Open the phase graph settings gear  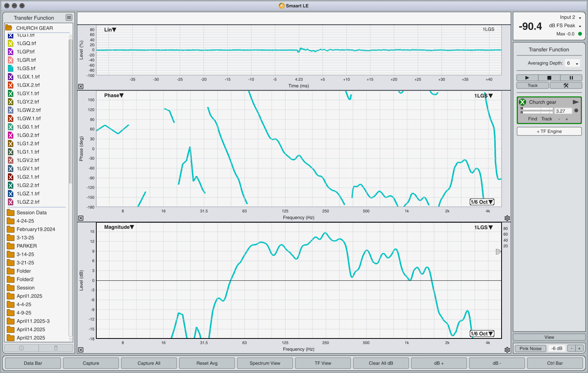pyautogui.click(x=507, y=218)
